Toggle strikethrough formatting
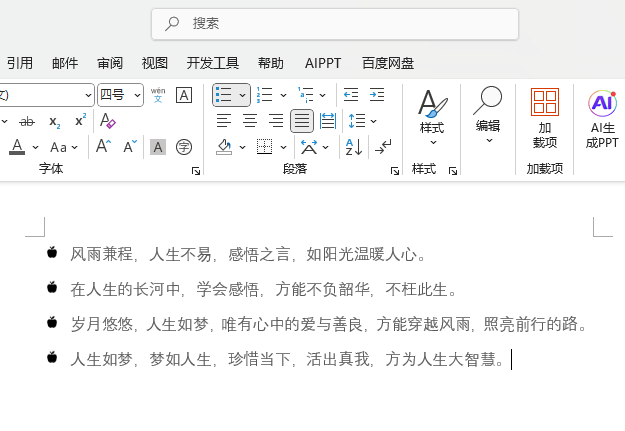Screen dimensions: 625x431 [27, 121]
